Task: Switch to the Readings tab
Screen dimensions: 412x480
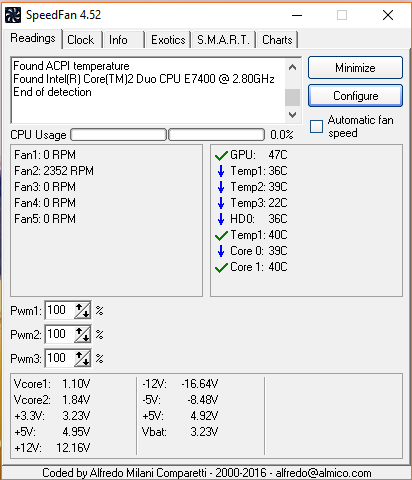Action: pos(33,38)
